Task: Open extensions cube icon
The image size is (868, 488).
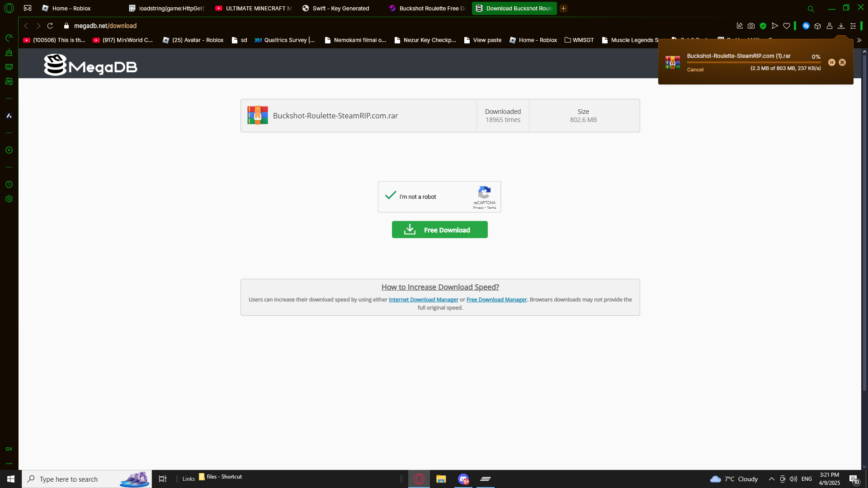Action: (x=818, y=26)
